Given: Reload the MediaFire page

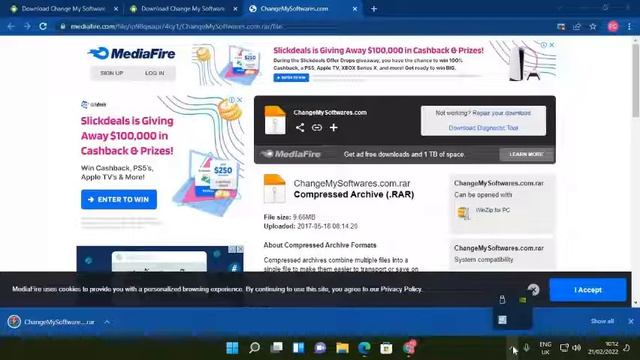Looking at the screenshot, I should [x=43, y=27].
